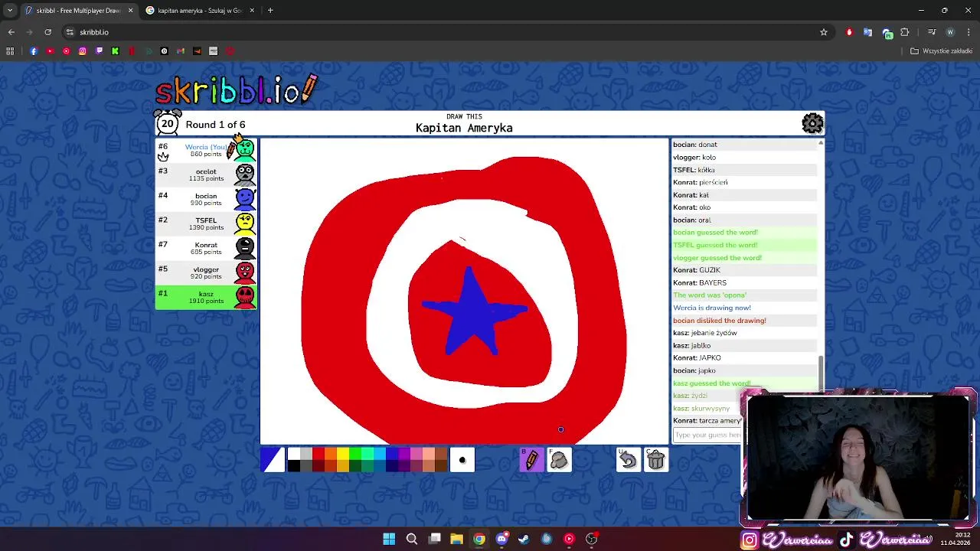Open 'Wszystkie zakładki' bookmarks folder
Screen dimensions: 980x551
click(x=941, y=51)
